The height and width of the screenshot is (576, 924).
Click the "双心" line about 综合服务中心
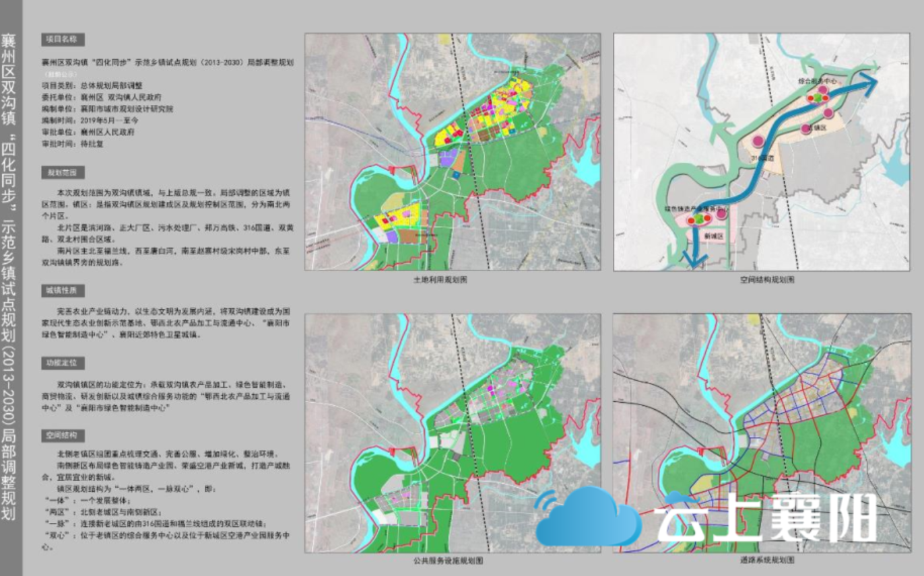167,541
